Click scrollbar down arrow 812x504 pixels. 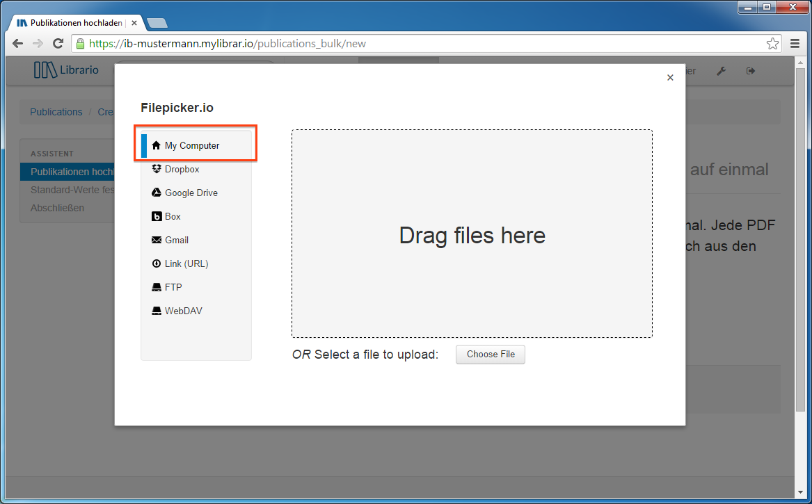800,493
